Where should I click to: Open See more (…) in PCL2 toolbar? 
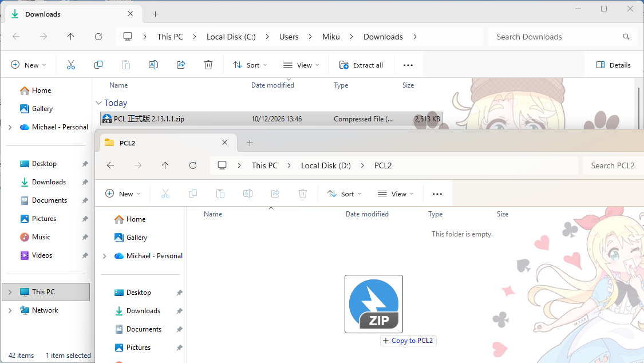pos(437,194)
